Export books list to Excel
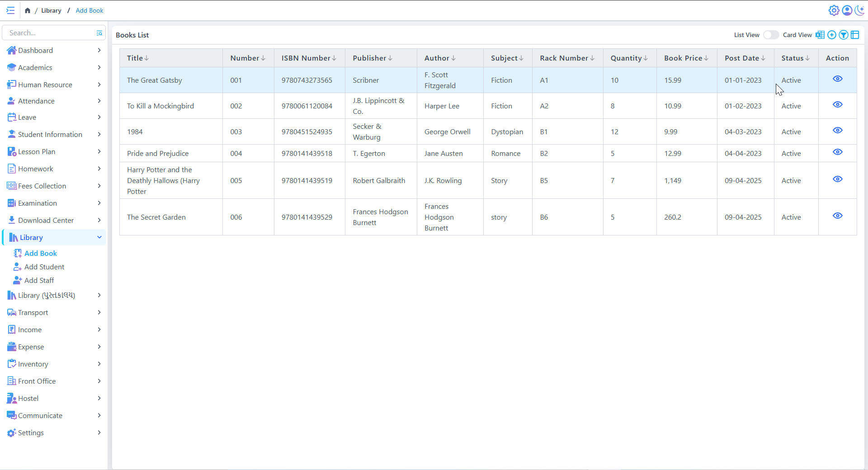868x470 pixels. pyautogui.click(x=820, y=35)
